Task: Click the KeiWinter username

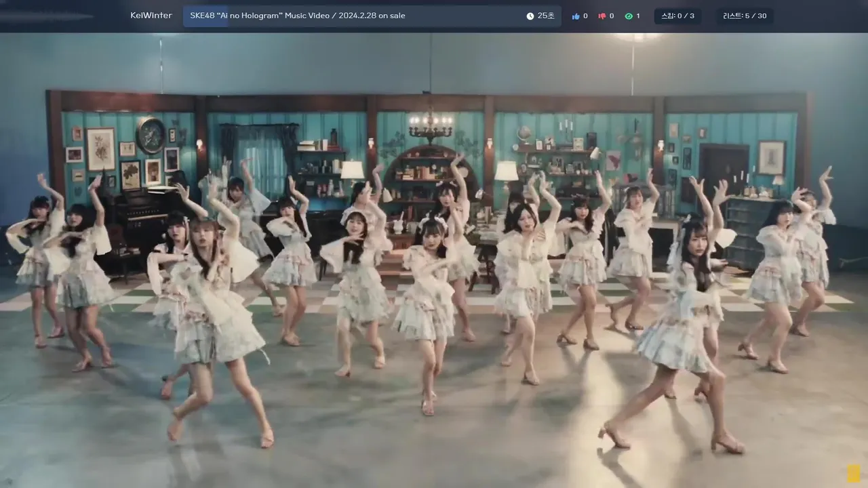Action: tap(151, 16)
